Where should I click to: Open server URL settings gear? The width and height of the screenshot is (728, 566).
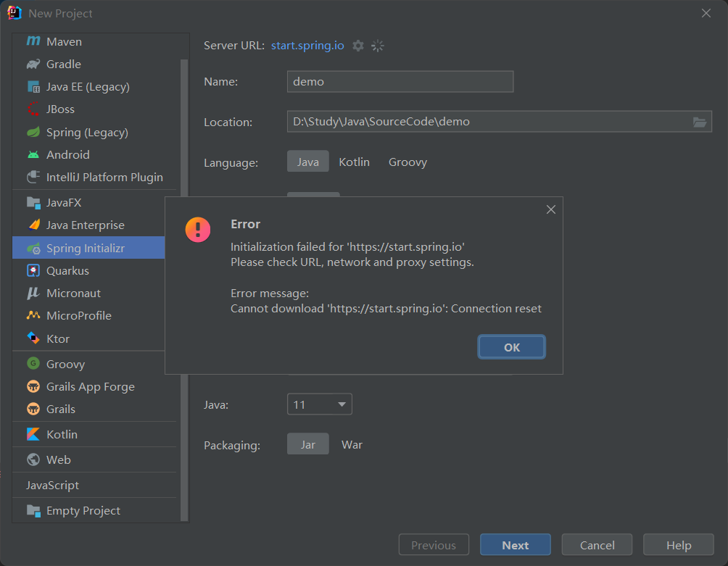[x=358, y=46]
